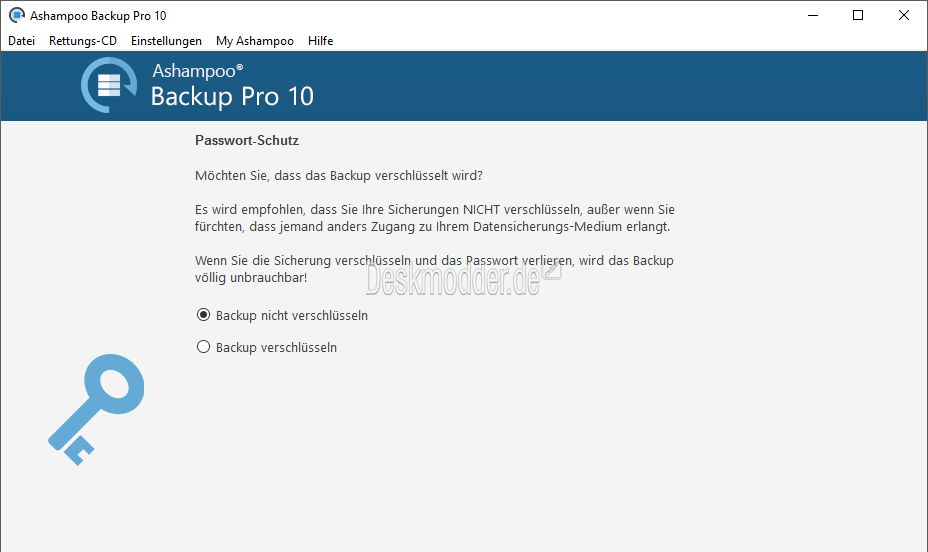Viewport: 928px width, 552px height.
Task: Click the Ashampoo Backup Pro logo icon
Action: 109,85
